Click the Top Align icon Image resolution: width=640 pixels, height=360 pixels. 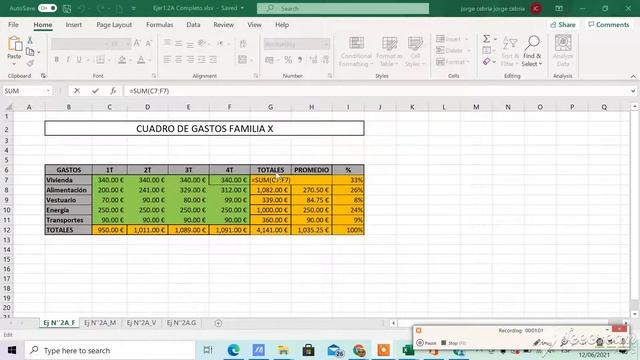(x=167, y=43)
